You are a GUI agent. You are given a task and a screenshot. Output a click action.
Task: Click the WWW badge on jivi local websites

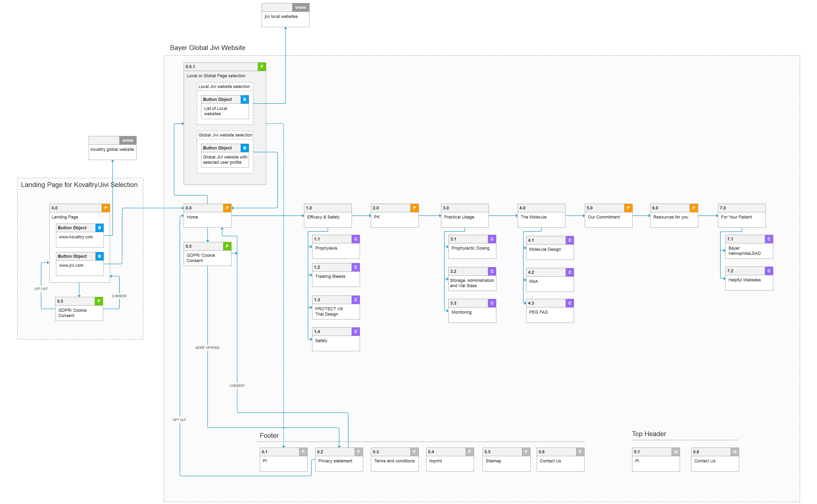300,7
